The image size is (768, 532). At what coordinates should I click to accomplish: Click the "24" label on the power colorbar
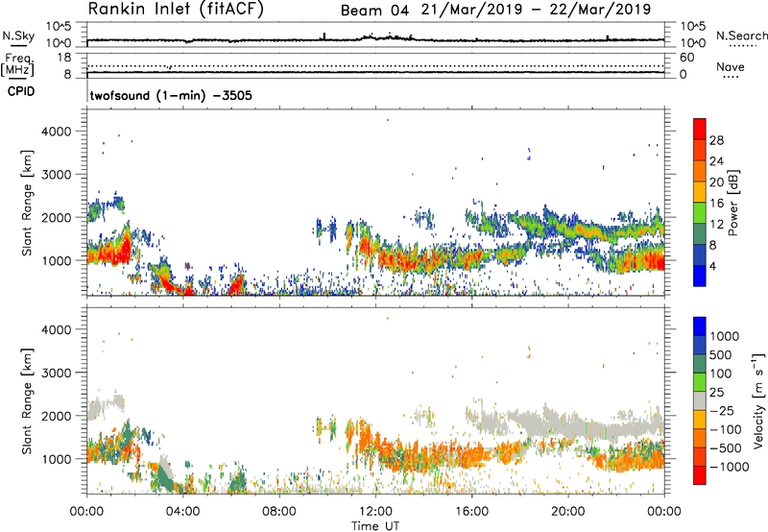point(716,161)
